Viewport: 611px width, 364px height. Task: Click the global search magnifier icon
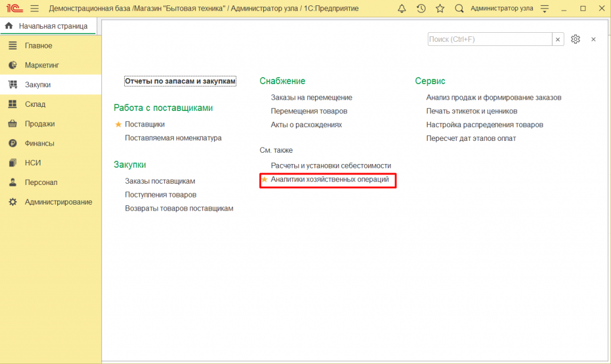[x=459, y=8]
